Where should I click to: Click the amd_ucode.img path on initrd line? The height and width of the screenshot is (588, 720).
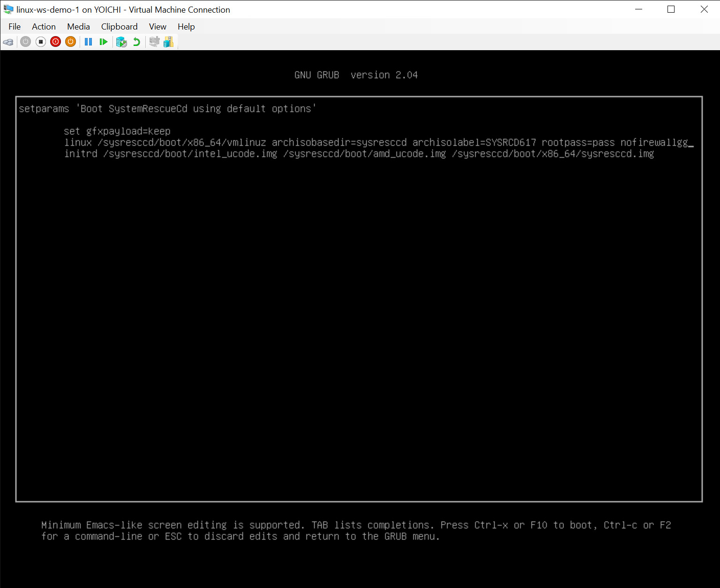point(364,154)
